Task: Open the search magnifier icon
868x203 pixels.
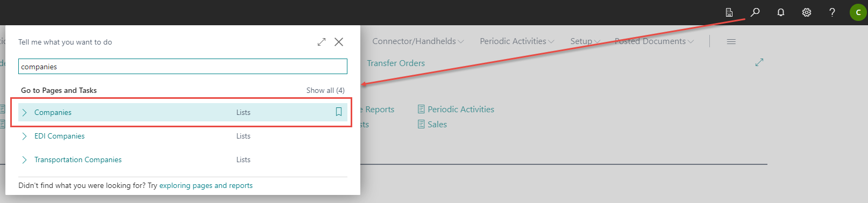Action: point(755,12)
